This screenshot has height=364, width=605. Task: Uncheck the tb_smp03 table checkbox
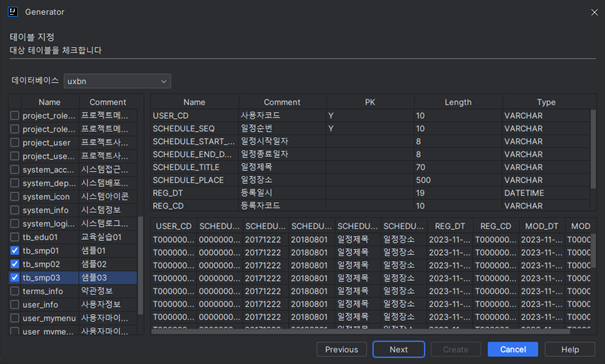pos(15,278)
